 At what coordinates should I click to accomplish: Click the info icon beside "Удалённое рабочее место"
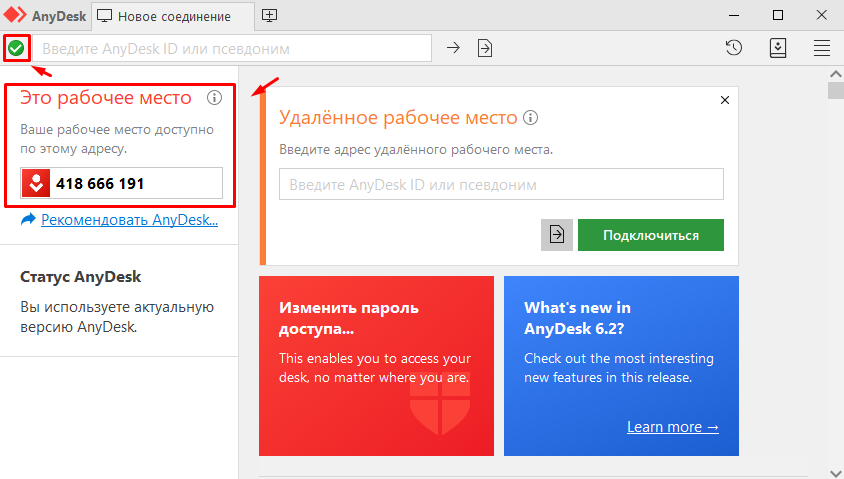531,118
